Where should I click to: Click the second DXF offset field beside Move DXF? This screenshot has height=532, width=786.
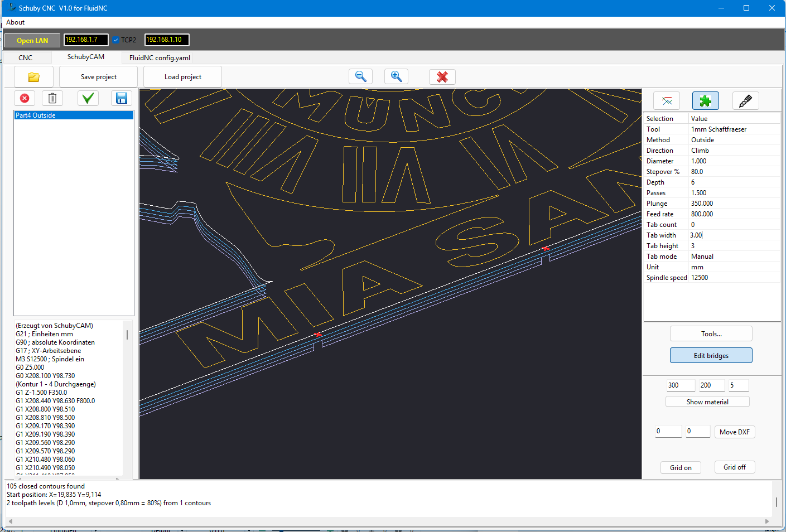pos(698,431)
